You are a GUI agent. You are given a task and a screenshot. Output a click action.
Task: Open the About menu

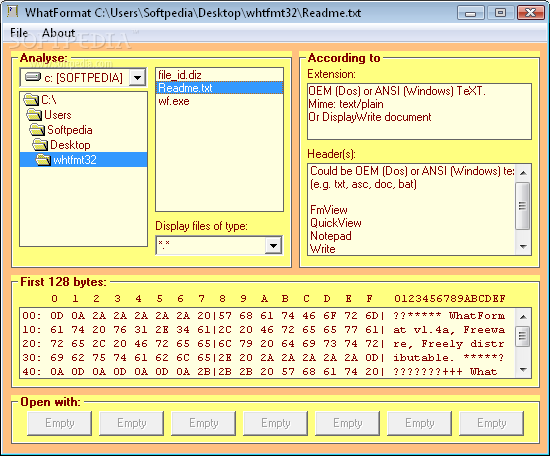[58, 33]
